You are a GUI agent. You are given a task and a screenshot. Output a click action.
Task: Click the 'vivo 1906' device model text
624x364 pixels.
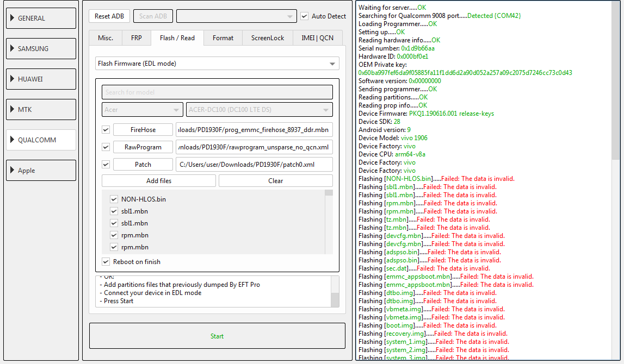[x=414, y=138]
